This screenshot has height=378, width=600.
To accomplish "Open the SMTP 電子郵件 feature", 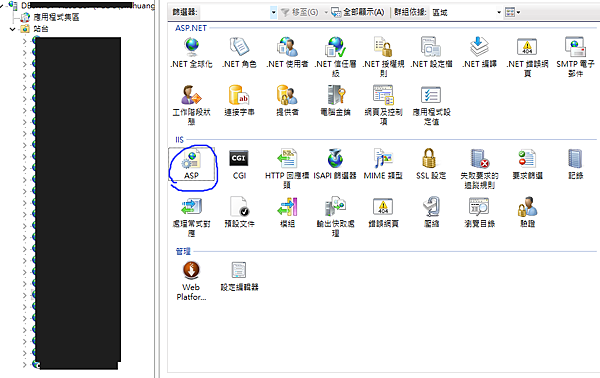I will [x=575, y=57].
